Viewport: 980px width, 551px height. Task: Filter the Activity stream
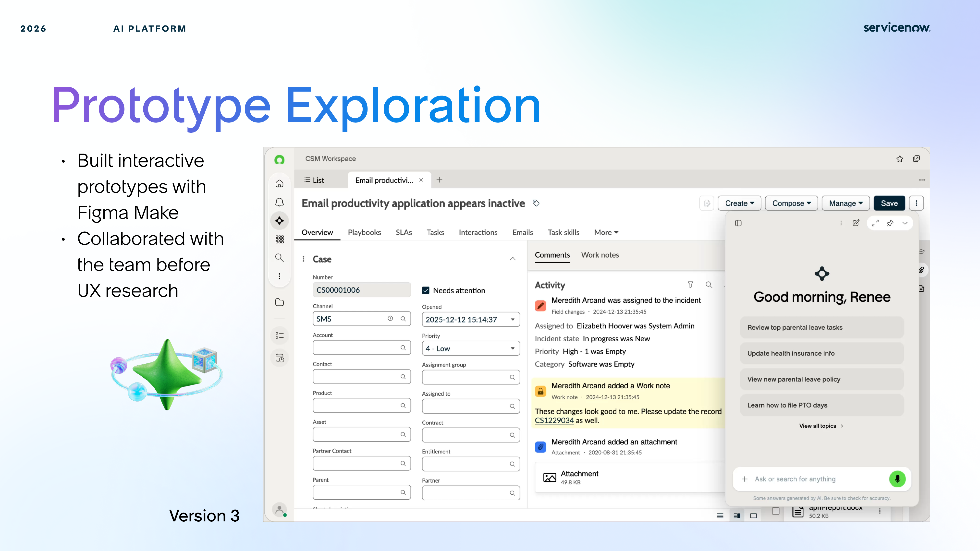(x=690, y=284)
